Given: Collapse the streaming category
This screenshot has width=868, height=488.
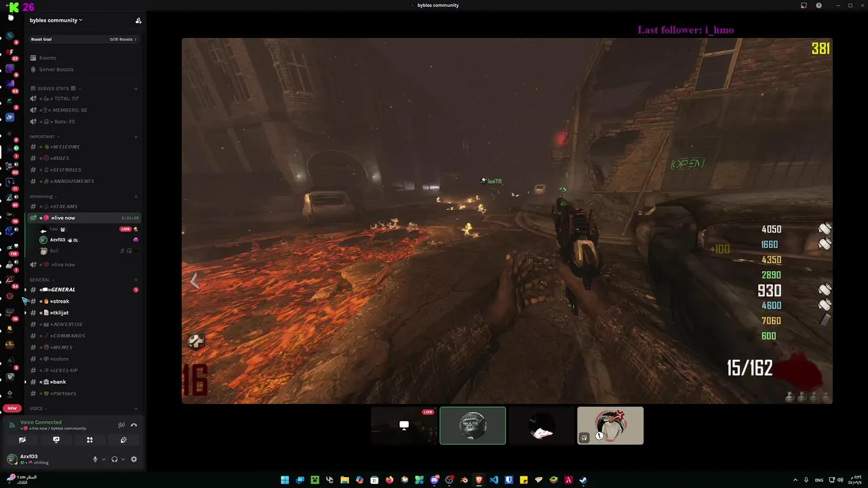Looking at the screenshot, I should pos(43,197).
